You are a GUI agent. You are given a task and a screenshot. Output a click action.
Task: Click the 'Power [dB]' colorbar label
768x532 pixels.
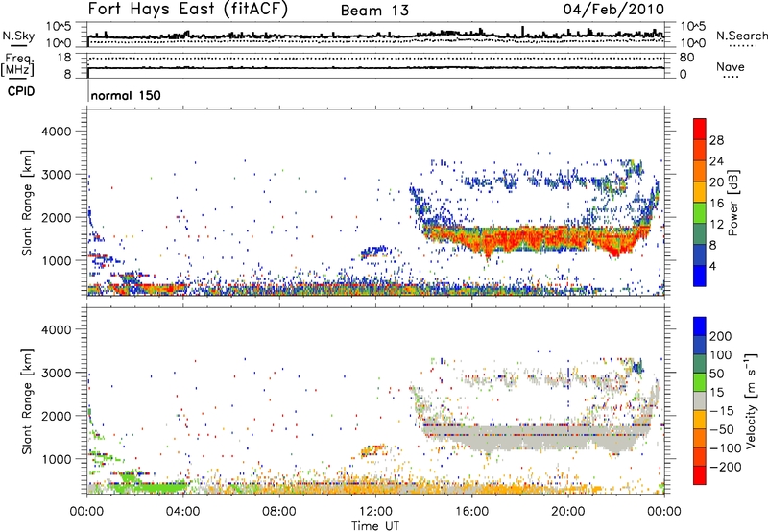733,203
